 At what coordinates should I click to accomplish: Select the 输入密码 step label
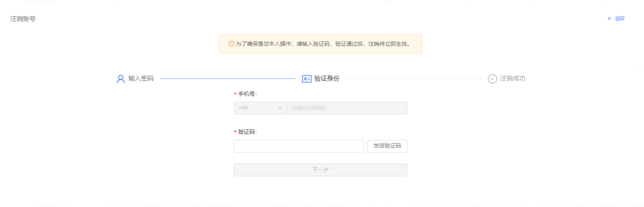[141, 78]
